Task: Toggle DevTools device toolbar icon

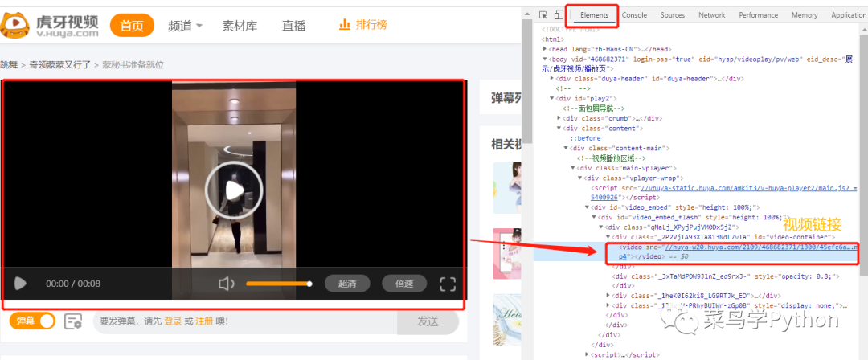Action: (x=559, y=15)
